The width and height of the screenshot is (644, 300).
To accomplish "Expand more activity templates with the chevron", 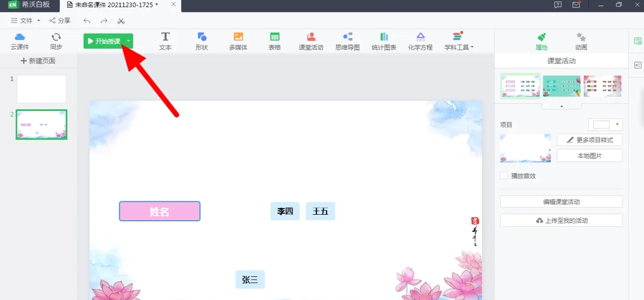I will pos(561,106).
